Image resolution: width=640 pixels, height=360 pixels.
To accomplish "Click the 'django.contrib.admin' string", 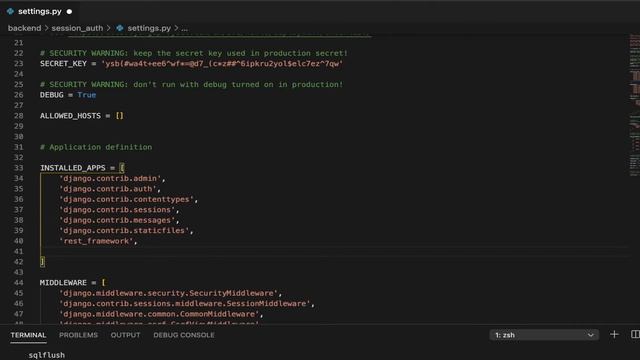I will [110, 178].
